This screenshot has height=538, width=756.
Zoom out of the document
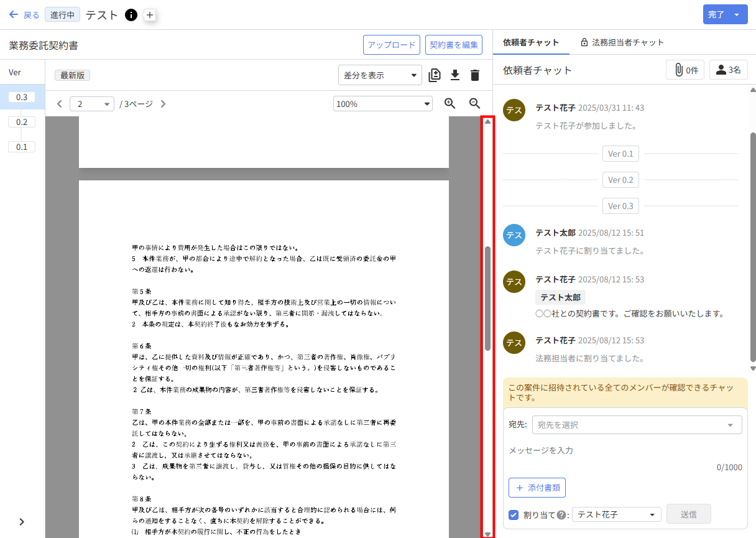pos(474,104)
